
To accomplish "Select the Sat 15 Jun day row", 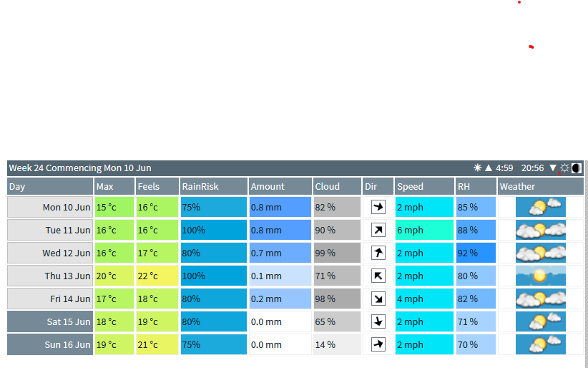I will tap(50, 321).
